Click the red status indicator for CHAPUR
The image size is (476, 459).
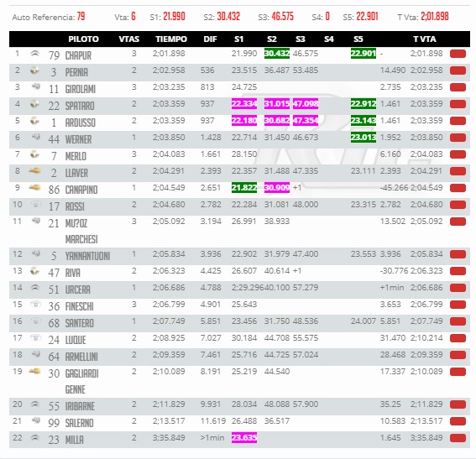[x=458, y=54]
